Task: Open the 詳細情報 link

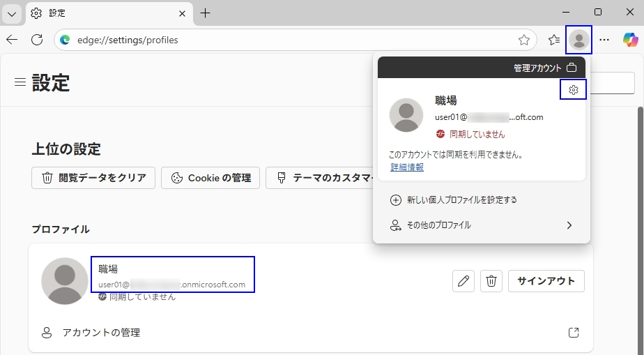Action: (x=407, y=167)
